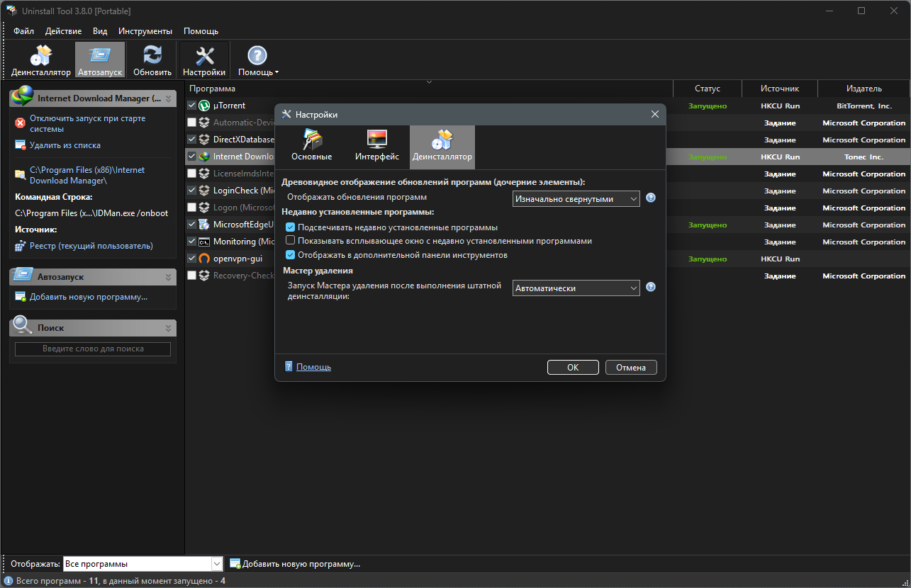This screenshot has height=588, width=911.
Task: Open the Деинсталлятор toolbar icon
Action: (40, 56)
